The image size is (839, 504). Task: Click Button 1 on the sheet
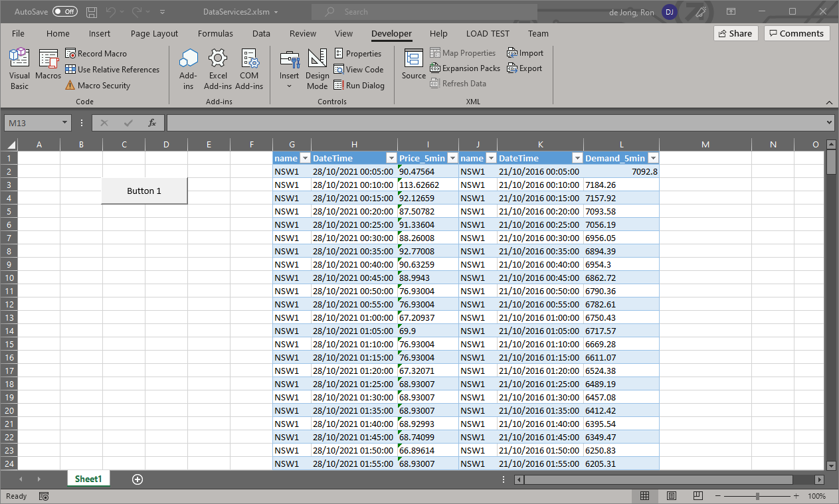144,191
